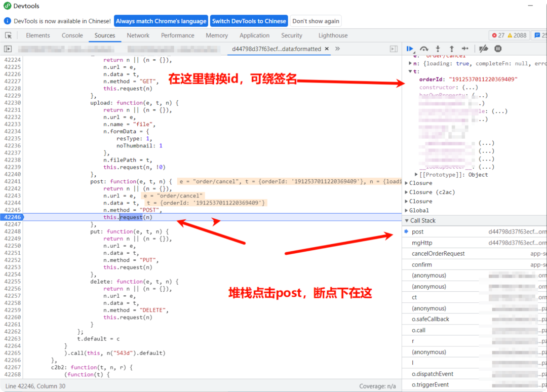Viewport: 547px width, 392px height.
Task: Select the ct call stack frame
Action: (x=475, y=297)
